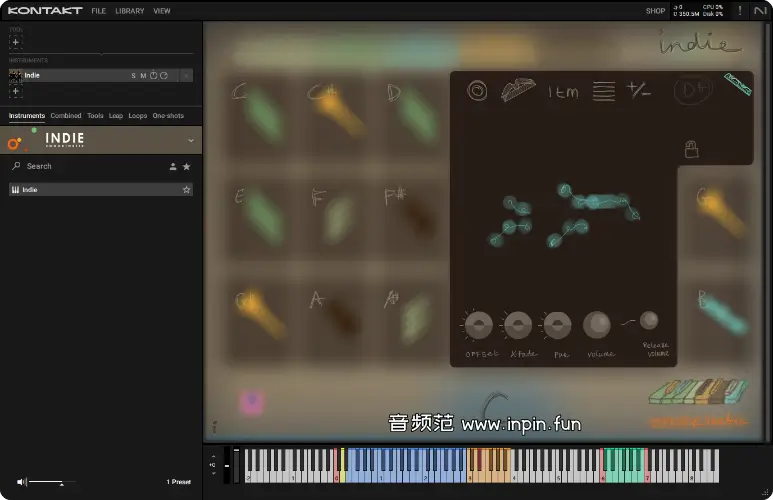Click the F pad
The width and height of the screenshot is (773, 500).
coord(337,218)
